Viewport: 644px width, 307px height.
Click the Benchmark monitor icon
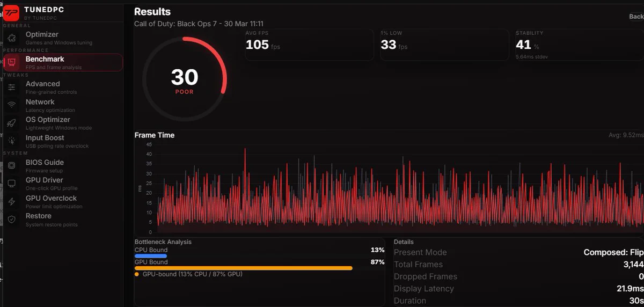pyautogui.click(x=12, y=63)
